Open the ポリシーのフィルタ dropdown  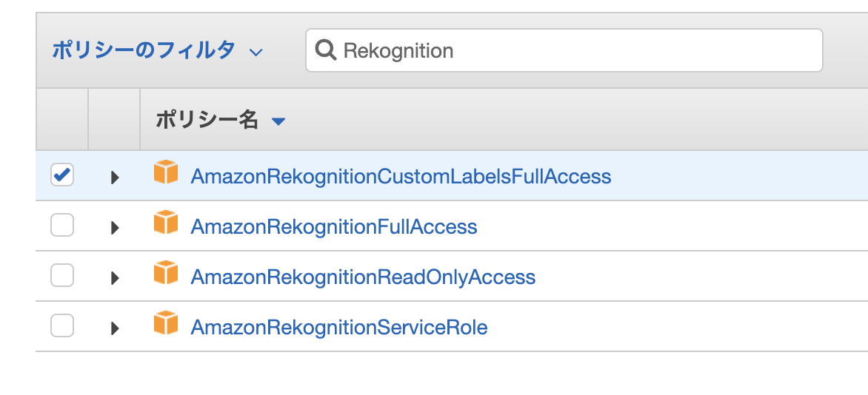click(157, 50)
